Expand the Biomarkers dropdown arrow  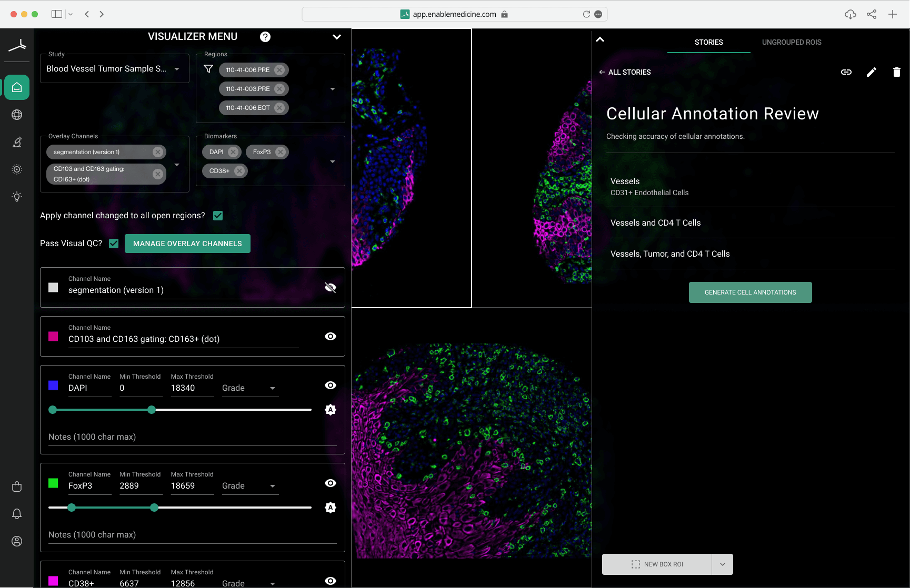coord(333,161)
